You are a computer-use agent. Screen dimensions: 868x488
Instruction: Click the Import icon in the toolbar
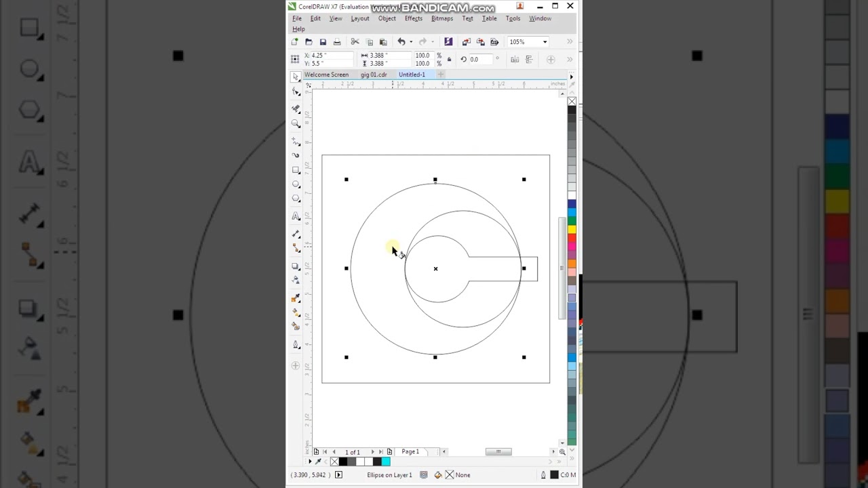click(467, 42)
